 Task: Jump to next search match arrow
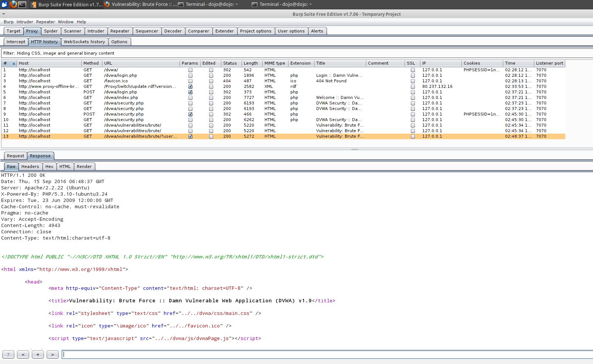pos(52,354)
